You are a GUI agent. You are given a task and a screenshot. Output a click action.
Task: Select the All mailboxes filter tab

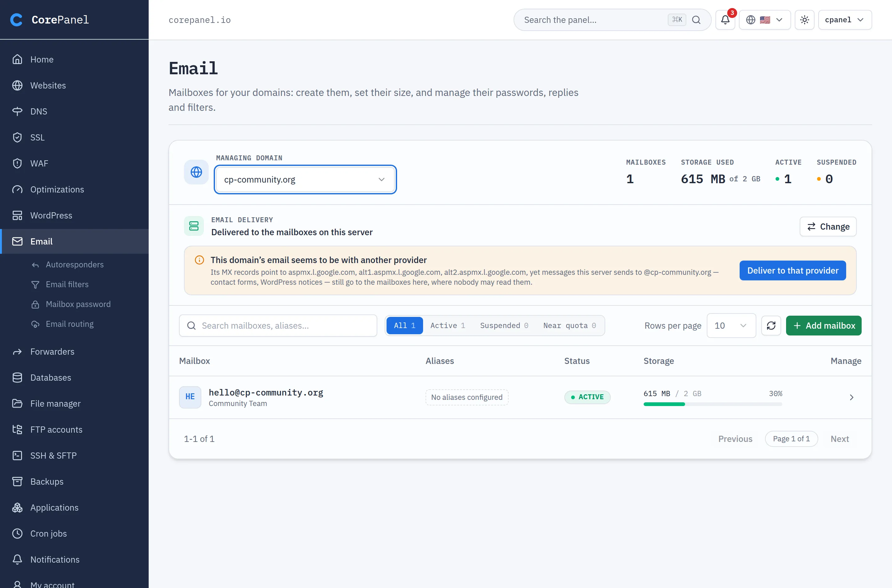404,326
